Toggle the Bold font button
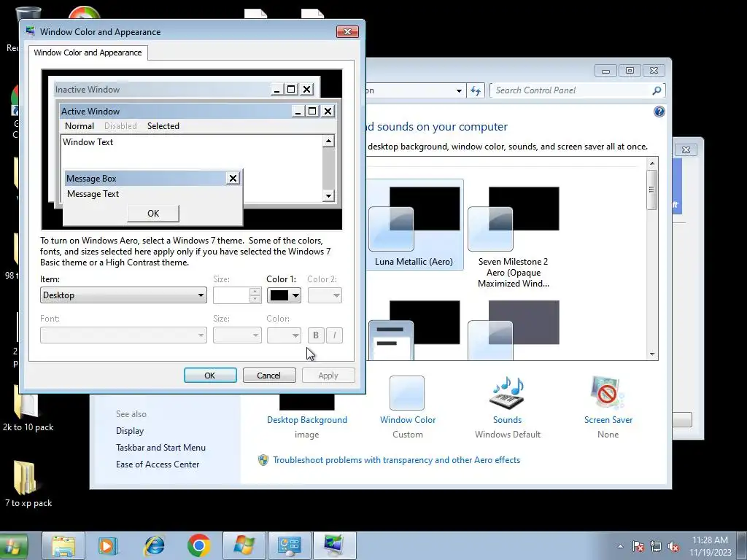This screenshot has width=747, height=560. click(x=316, y=335)
